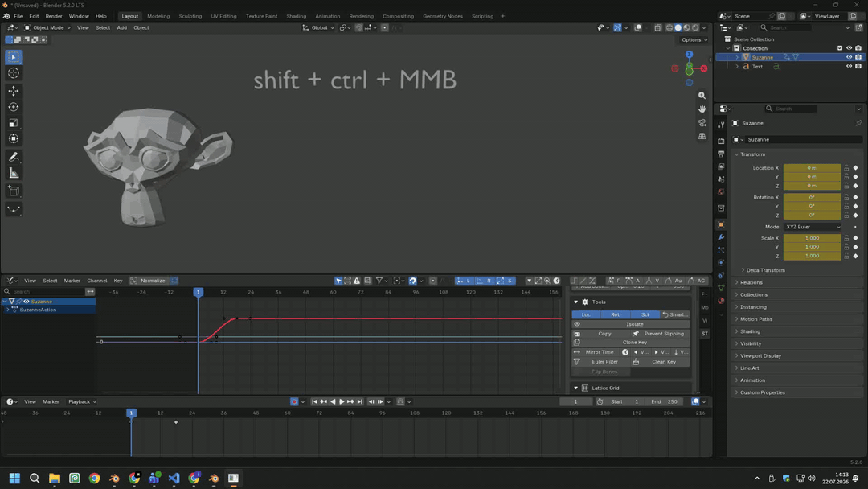Select the Add Cube tool
868x489 pixels.
point(14,191)
